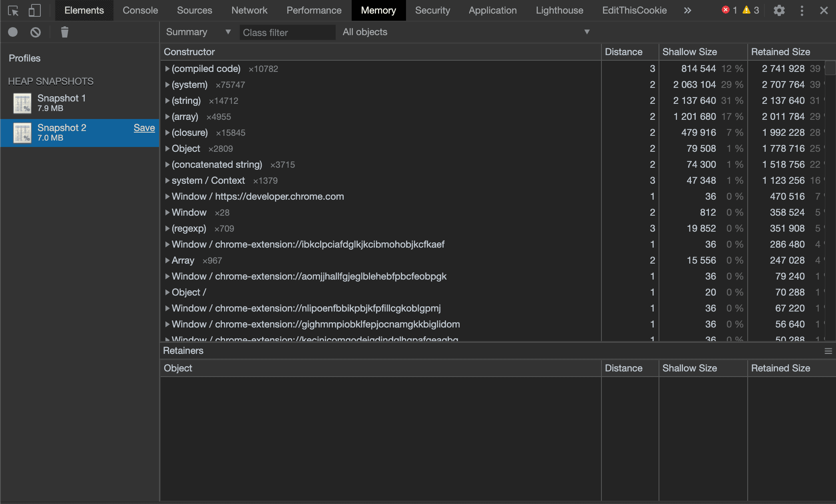Expand the system / Context row
This screenshot has height=504, width=836.
[x=167, y=181]
